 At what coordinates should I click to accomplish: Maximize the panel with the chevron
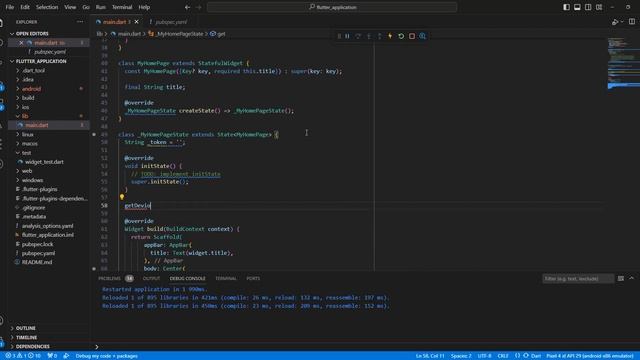631,278
